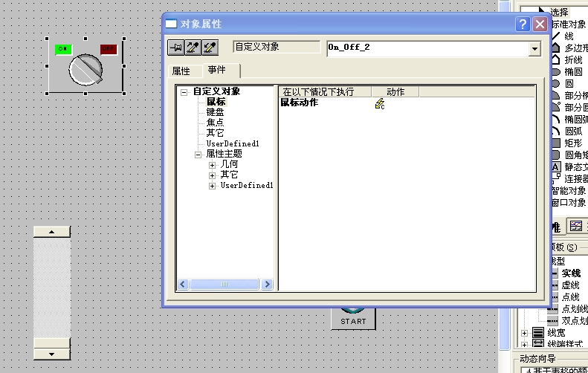Select 焦点 in the event tree
Image resolution: width=588 pixels, height=373 pixels.
(x=216, y=123)
